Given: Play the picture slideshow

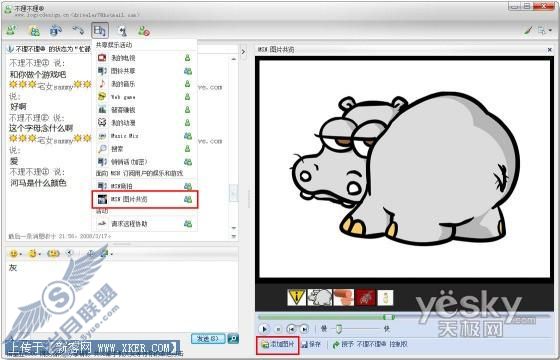Looking at the screenshot, I should point(265,329).
